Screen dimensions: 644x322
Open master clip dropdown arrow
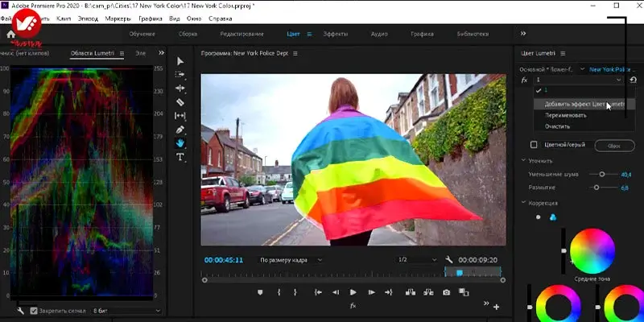click(x=582, y=69)
